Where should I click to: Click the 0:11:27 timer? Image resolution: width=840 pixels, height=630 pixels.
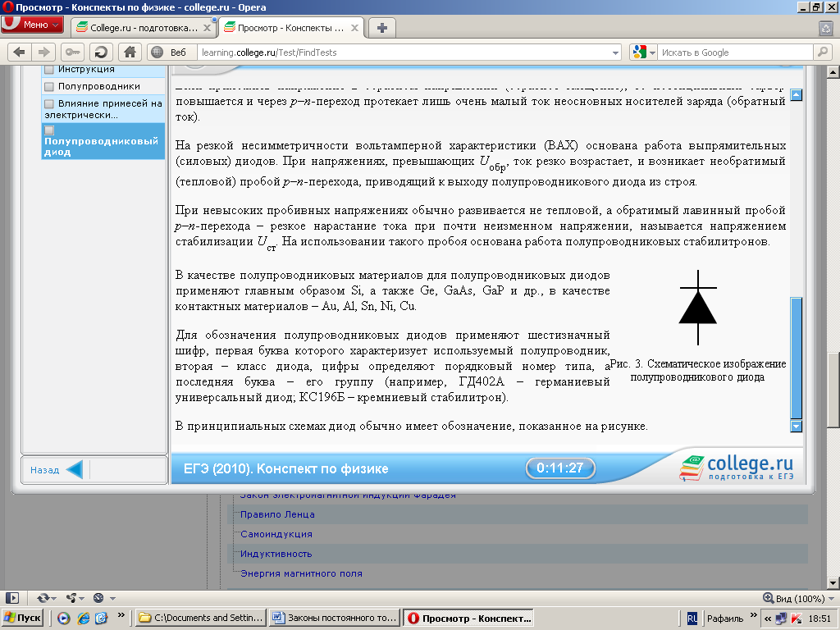pyautogui.click(x=559, y=468)
